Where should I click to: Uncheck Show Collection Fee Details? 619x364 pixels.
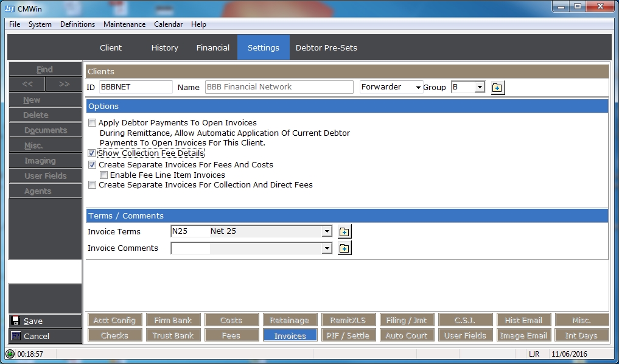92,153
